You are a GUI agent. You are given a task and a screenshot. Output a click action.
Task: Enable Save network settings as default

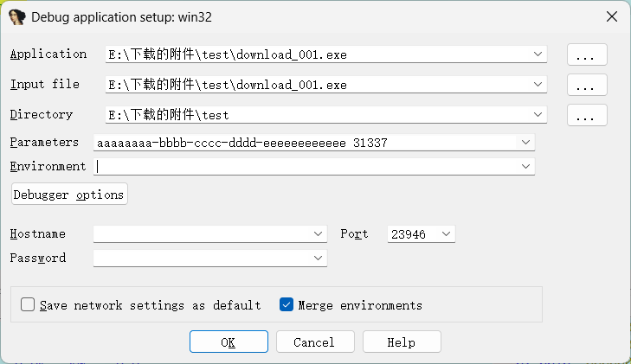28,304
